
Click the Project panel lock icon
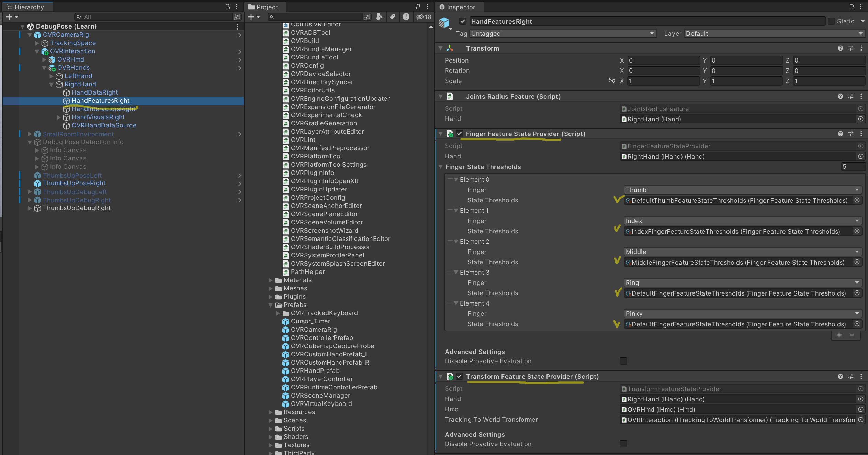pos(418,7)
